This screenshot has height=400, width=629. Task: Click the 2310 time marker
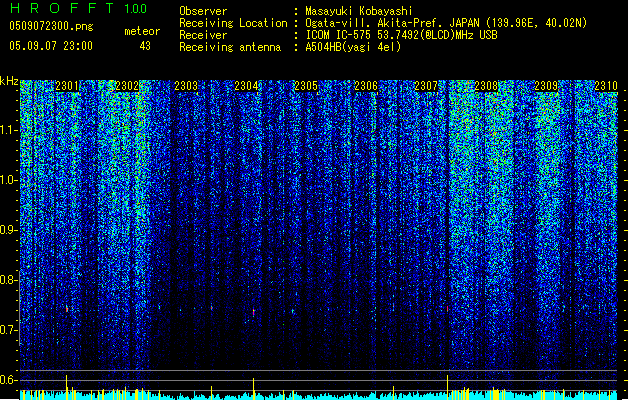[x=606, y=86]
